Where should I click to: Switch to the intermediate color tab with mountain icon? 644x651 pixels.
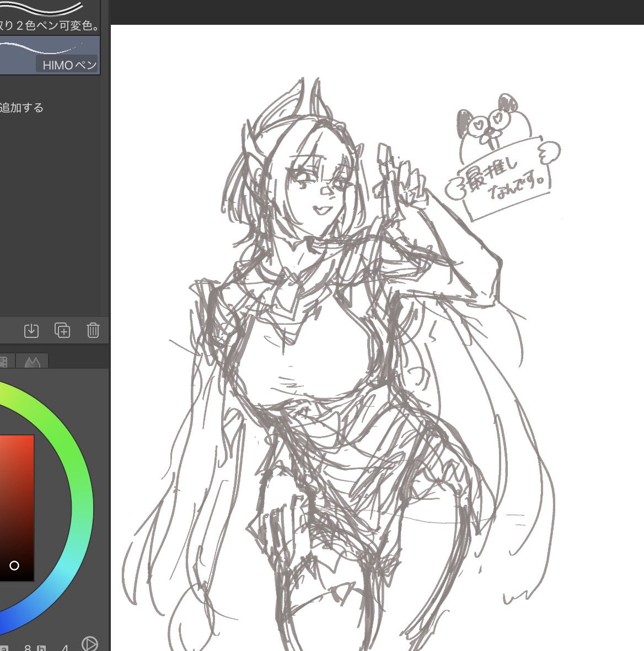[33, 362]
